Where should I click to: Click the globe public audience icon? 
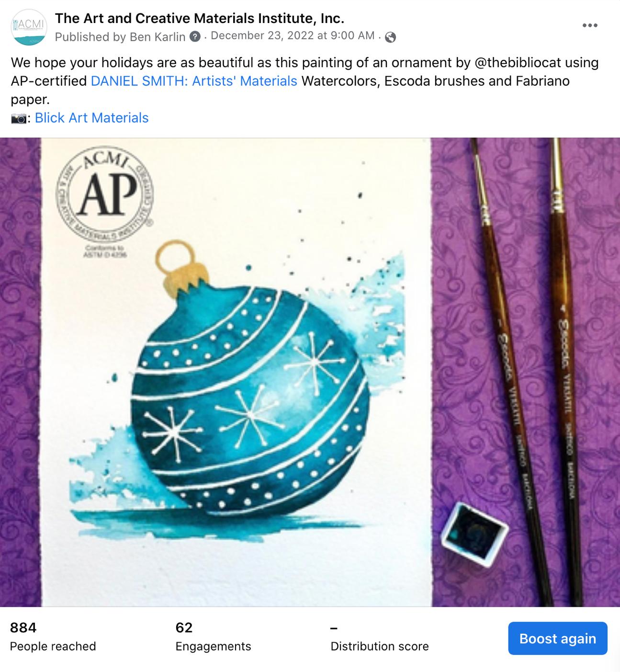tap(391, 37)
